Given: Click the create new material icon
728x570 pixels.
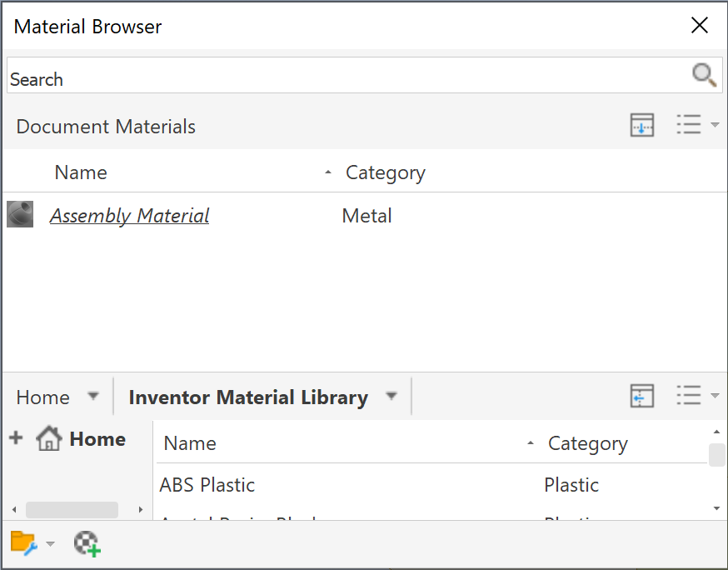Looking at the screenshot, I should pyautogui.click(x=88, y=543).
